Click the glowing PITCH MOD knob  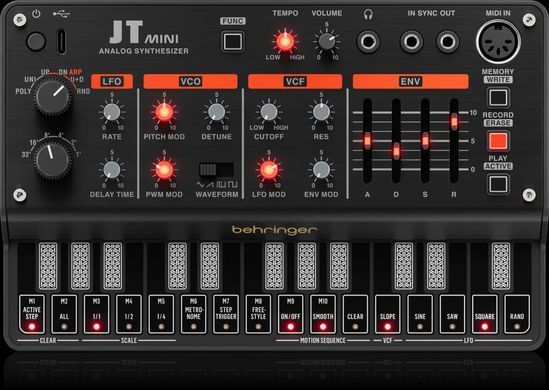click(x=164, y=112)
